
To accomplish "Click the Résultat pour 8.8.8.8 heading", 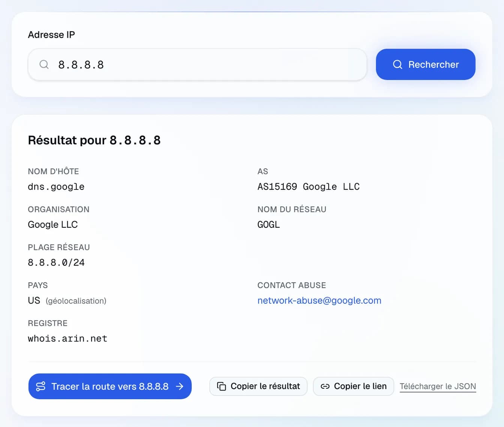I will click(x=94, y=140).
